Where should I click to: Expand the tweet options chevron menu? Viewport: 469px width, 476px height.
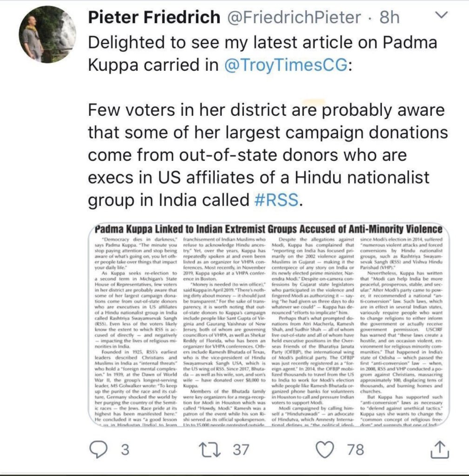point(438,16)
